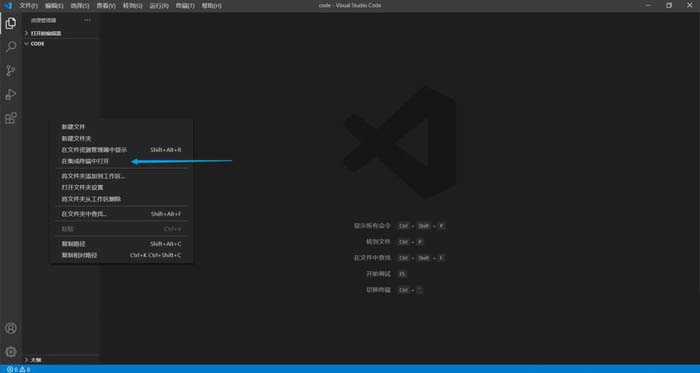Open the 选择(S) menu

(80, 6)
